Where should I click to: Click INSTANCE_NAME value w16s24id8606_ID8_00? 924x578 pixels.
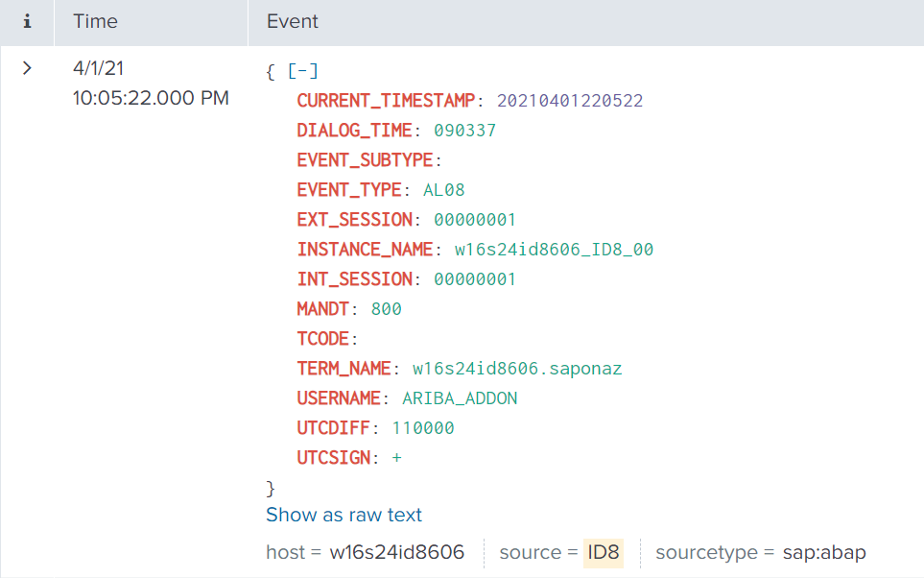point(554,250)
